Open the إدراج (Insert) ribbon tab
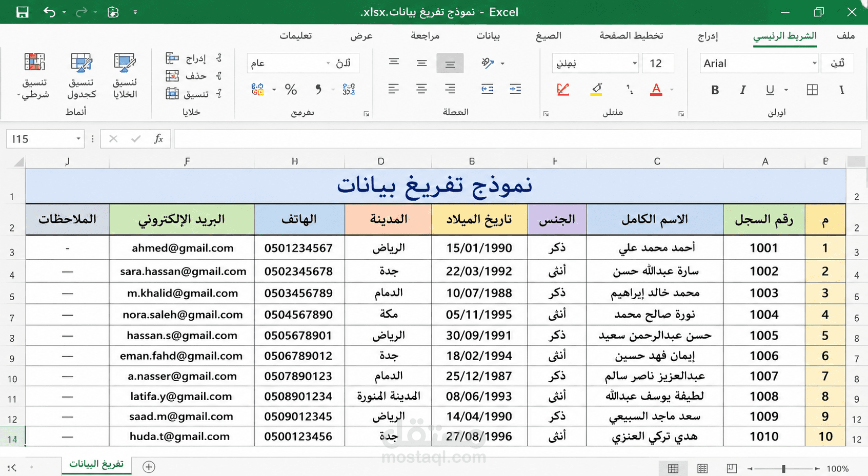This screenshot has width=868, height=476. pyautogui.click(x=708, y=36)
